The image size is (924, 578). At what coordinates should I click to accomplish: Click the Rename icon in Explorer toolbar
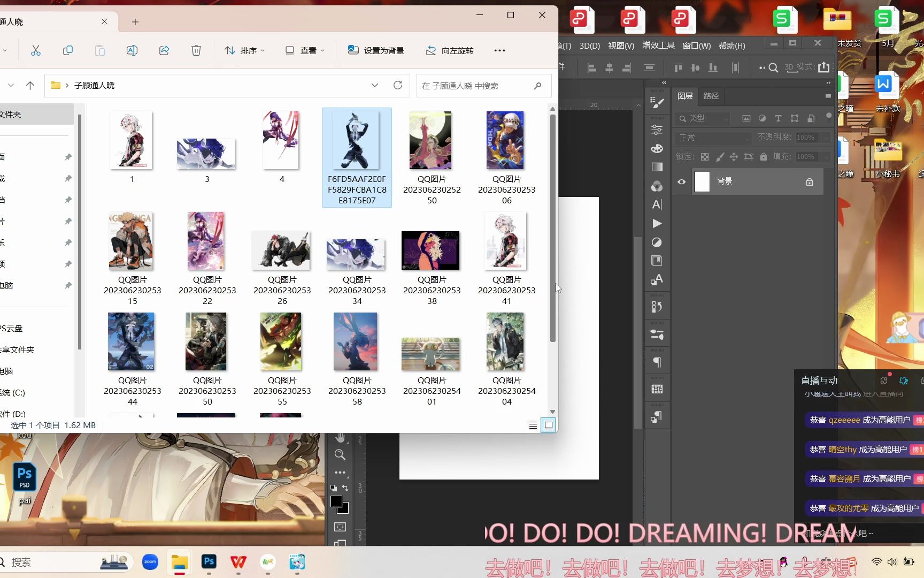tap(132, 50)
